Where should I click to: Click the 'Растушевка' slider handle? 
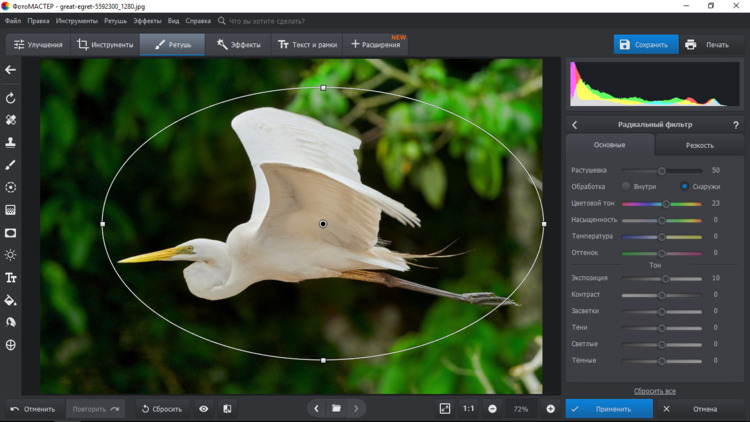coord(662,171)
